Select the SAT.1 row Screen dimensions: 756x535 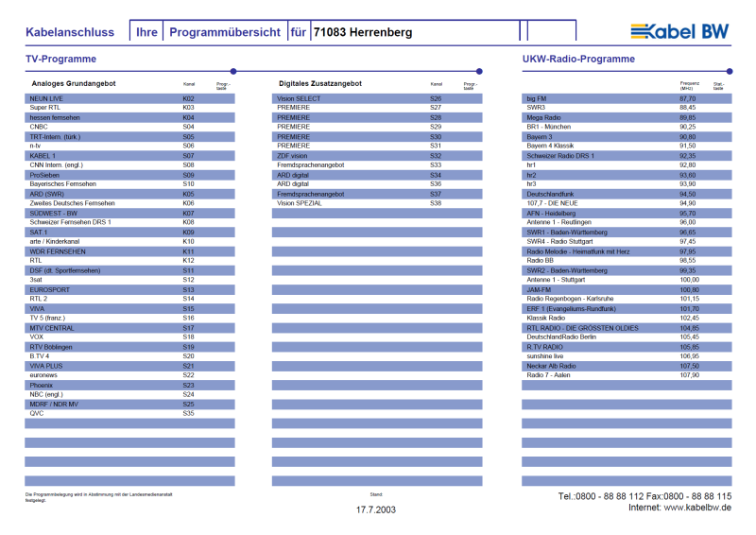pyautogui.click(x=129, y=232)
